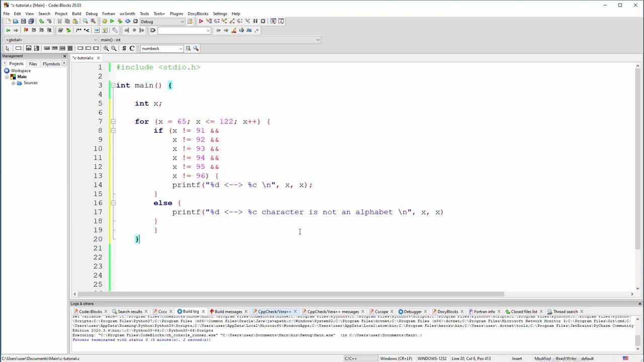The width and height of the screenshot is (644, 362).
Task: Open the numberA search combo box
Action: [x=162, y=48]
